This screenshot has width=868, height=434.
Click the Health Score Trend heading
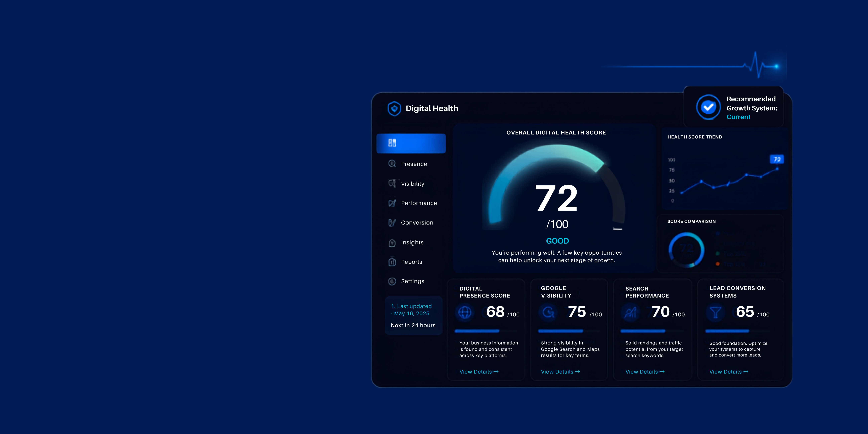pos(694,137)
